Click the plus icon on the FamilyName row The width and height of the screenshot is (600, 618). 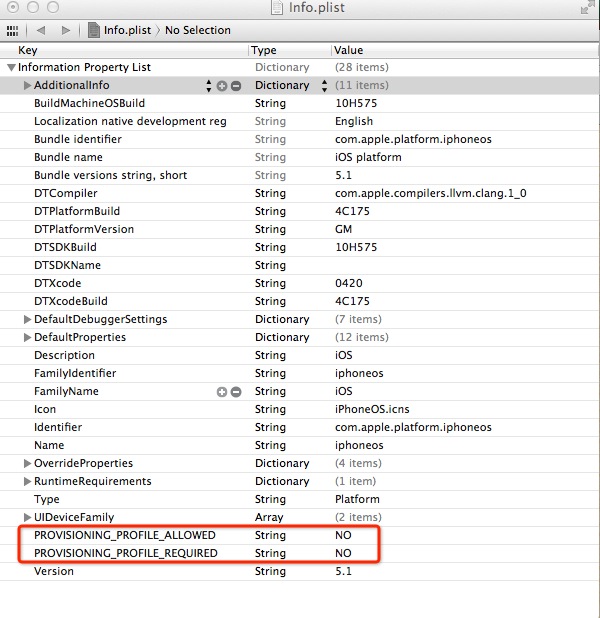(222, 392)
